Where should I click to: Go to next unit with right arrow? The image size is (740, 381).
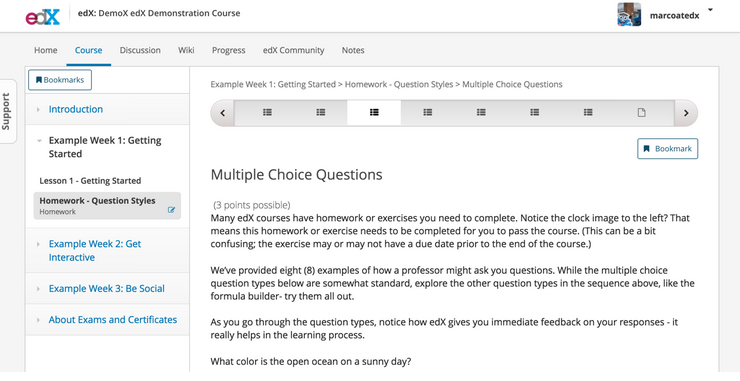tap(686, 113)
